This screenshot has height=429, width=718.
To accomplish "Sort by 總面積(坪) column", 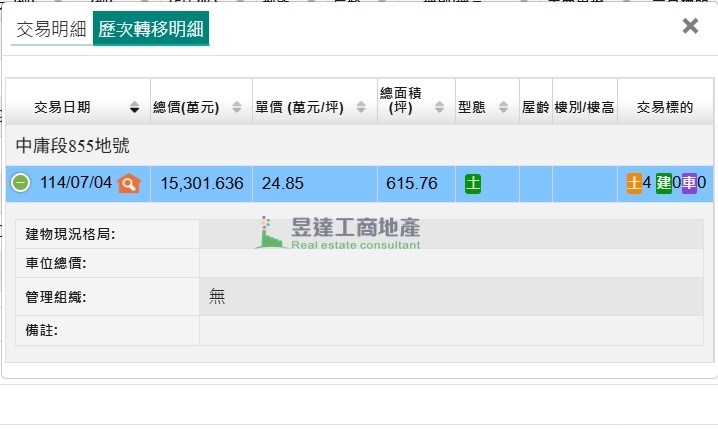I will coord(444,108).
